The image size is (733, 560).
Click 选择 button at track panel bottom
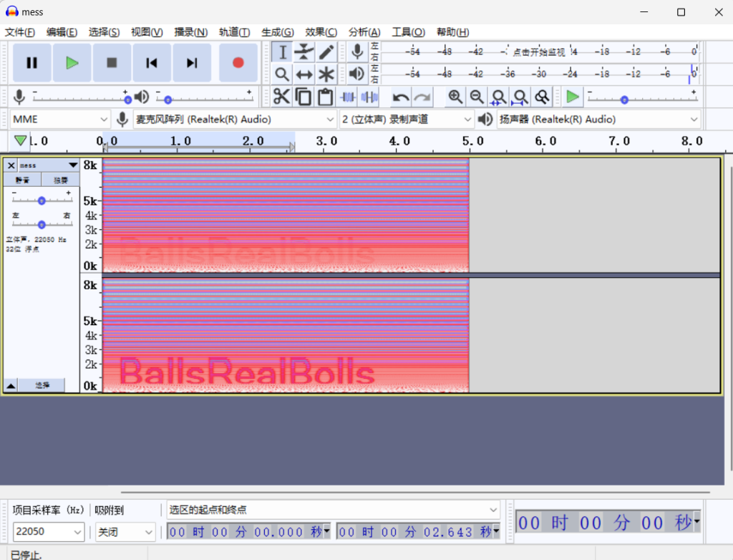(43, 385)
